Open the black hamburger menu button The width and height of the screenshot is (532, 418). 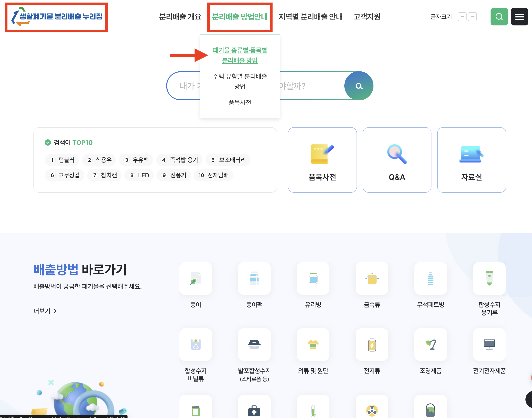(x=519, y=17)
